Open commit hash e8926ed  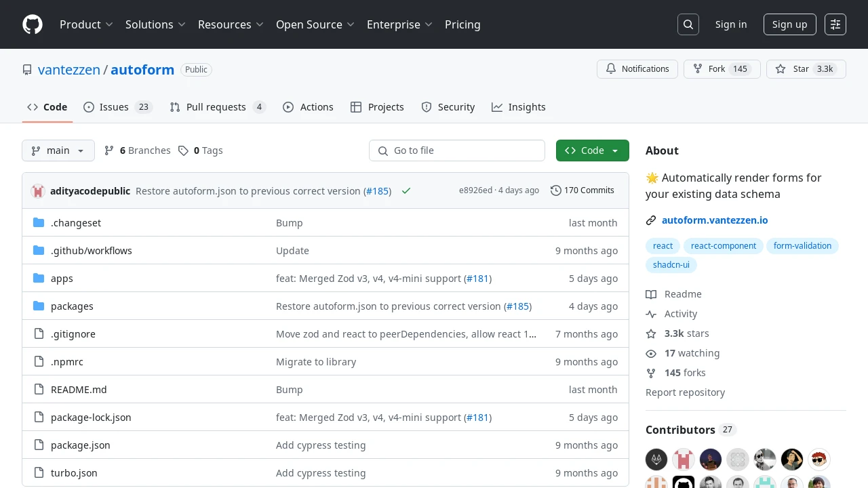point(475,190)
